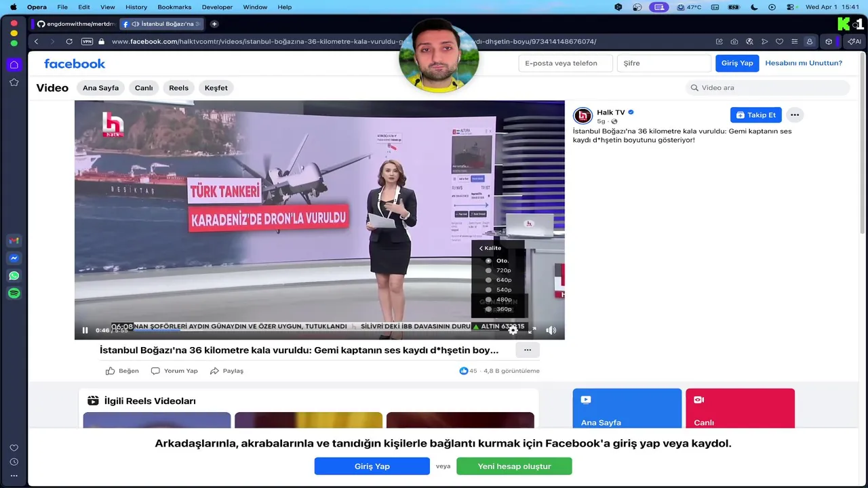This screenshot has height=488, width=868.
Task: Click the Video ara search box
Action: [768, 87]
